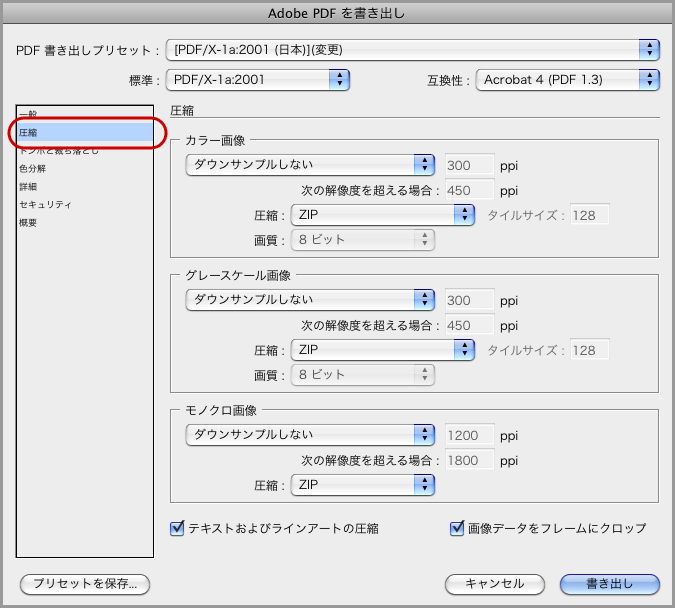
Task: Open カラー画像 downsampling method dropdown
Action: click(310, 164)
